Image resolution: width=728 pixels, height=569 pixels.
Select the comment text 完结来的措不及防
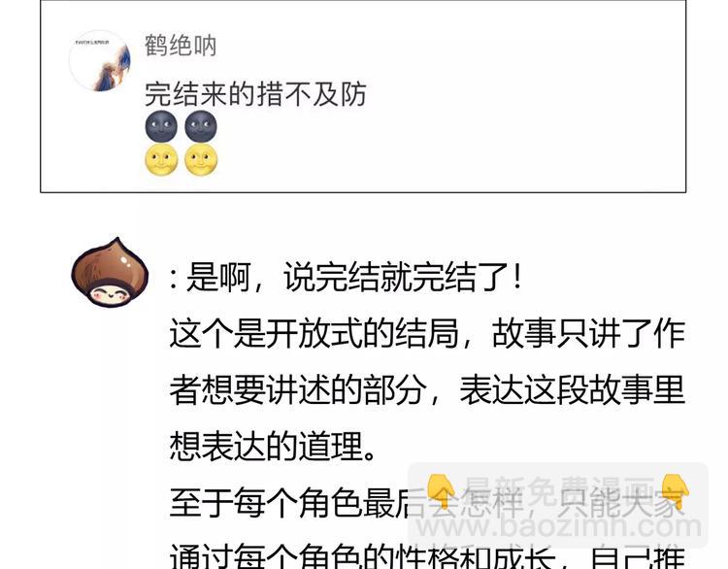click(x=255, y=94)
